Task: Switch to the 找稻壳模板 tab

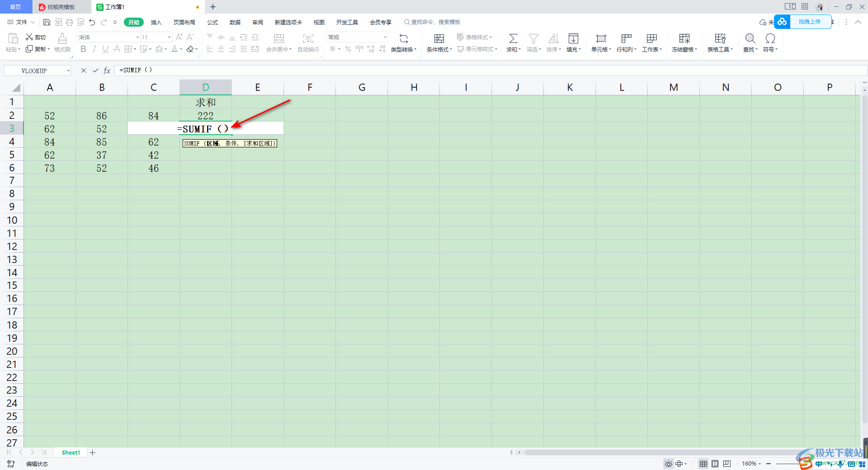Action: pos(61,7)
